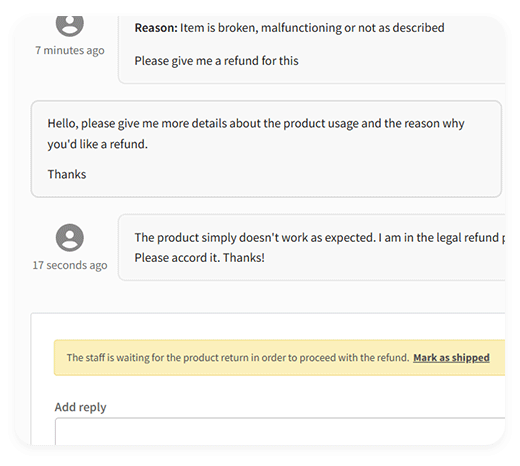Click the 'Please accord it. Thanks!' line

click(x=200, y=258)
